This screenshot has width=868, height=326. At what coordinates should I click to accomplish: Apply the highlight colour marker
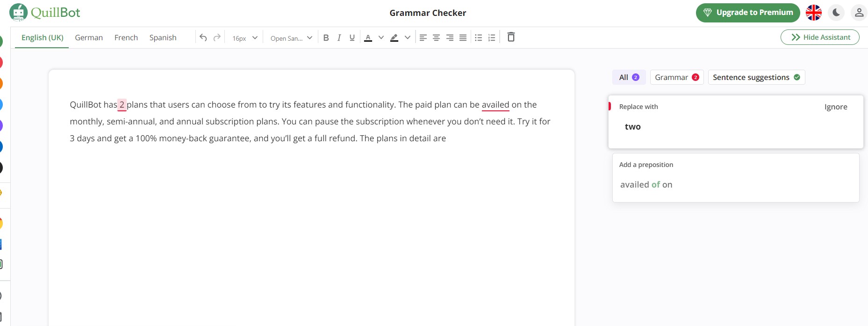coord(395,37)
